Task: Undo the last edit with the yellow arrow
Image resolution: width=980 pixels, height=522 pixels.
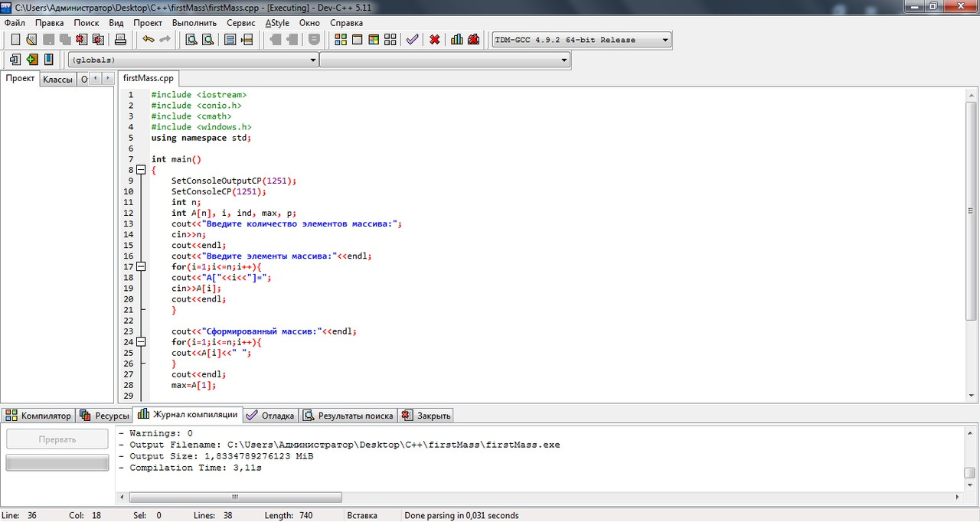Action: 148,40
